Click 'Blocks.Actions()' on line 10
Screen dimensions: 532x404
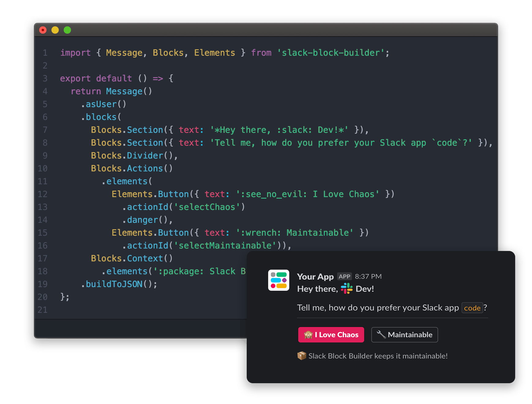click(132, 168)
